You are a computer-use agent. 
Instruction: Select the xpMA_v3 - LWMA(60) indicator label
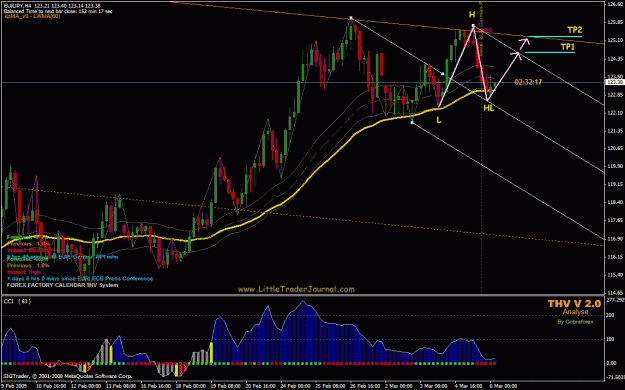click(32, 16)
